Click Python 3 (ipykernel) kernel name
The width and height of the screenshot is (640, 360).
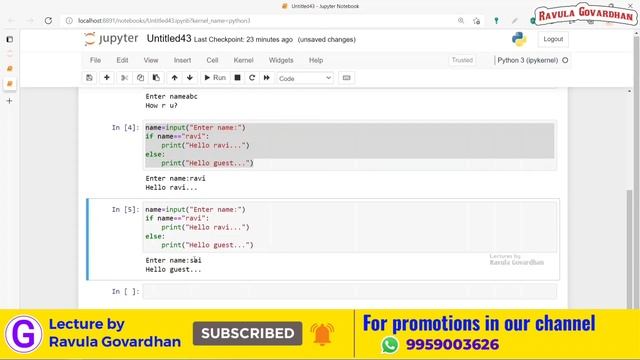(527, 60)
